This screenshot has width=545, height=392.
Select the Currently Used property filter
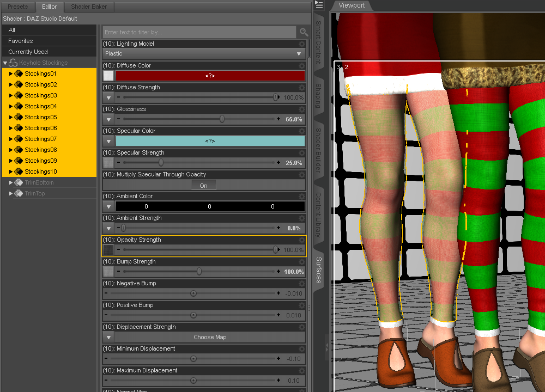50,52
